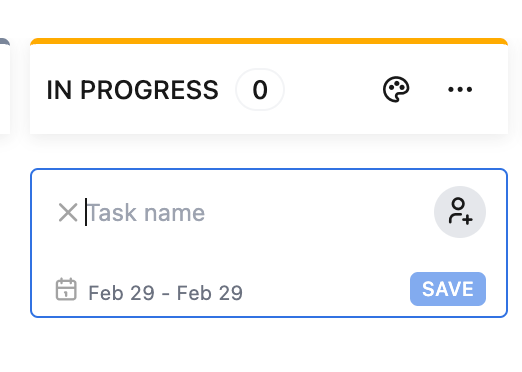
Task: Click empty board area below the task card
Action: 267,345
